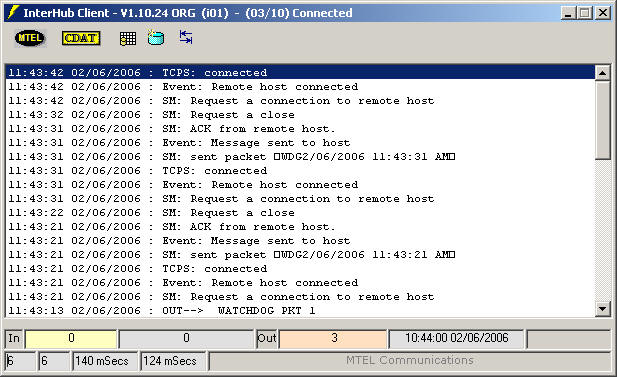Click the log's vertical scrollbar thumb

coord(602,120)
